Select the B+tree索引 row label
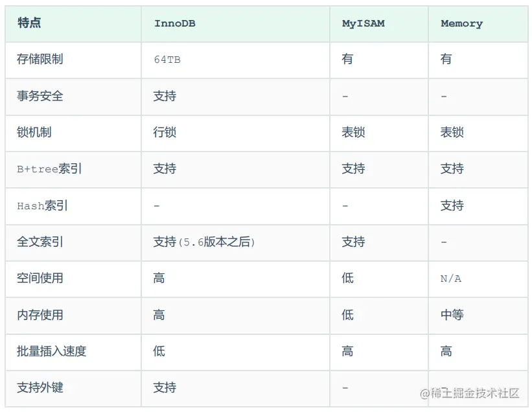The height and width of the screenshot is (412, 532). pos(49,169)
